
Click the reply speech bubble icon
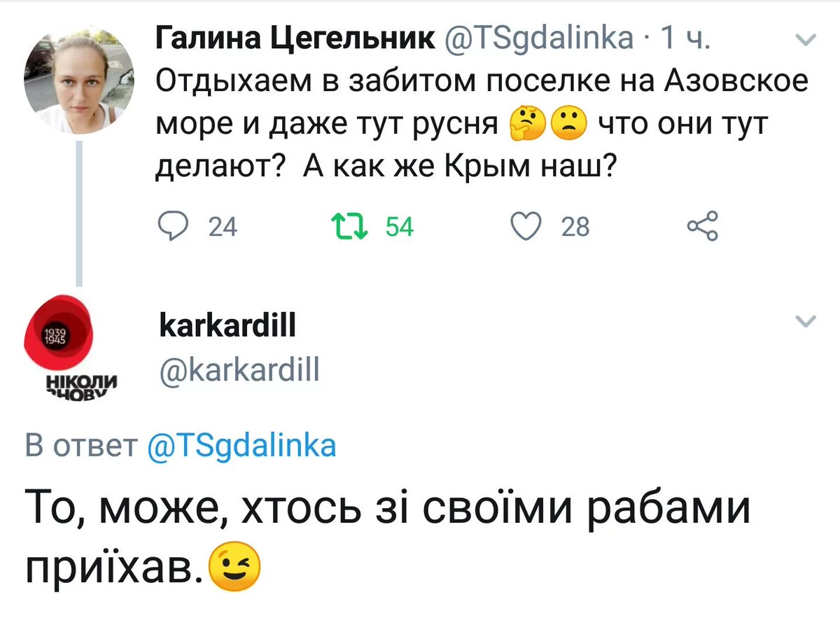[169, 227]
